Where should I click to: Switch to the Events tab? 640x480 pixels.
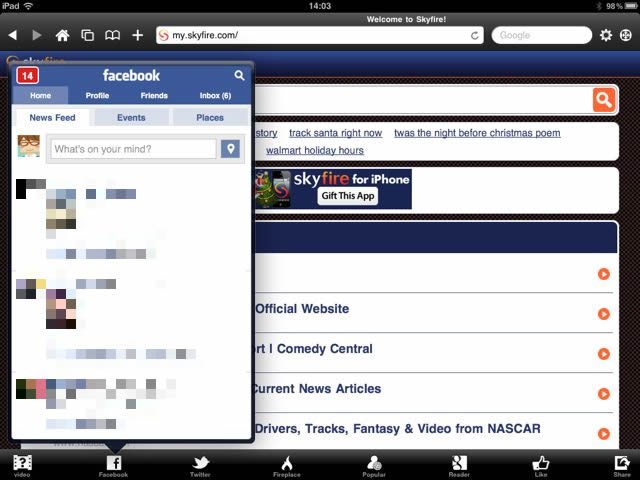[131, 118]
